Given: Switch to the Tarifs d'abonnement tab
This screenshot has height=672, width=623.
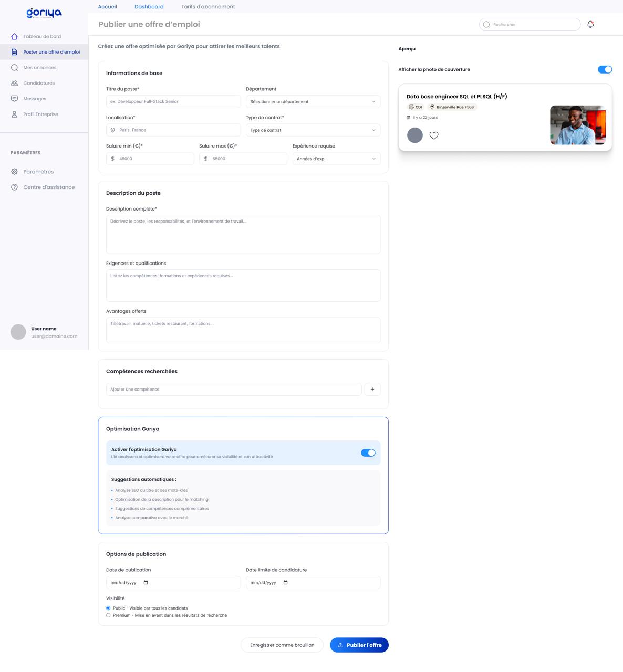Looking at the screenshot, I should 208,7.
